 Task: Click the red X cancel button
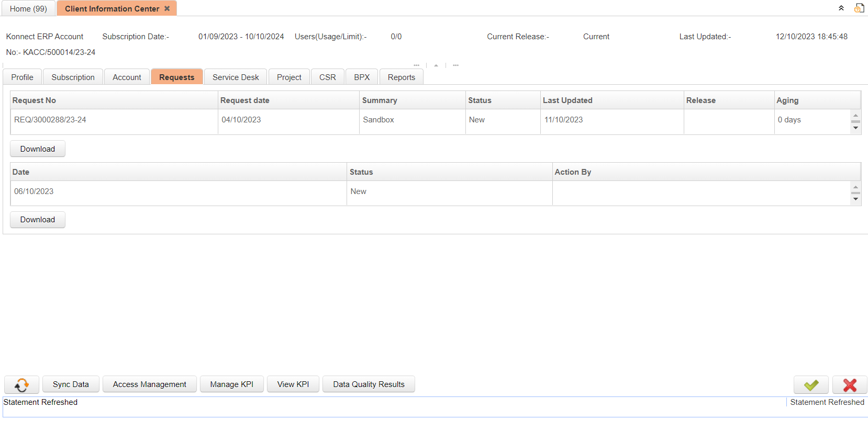(x=849, y=385)
